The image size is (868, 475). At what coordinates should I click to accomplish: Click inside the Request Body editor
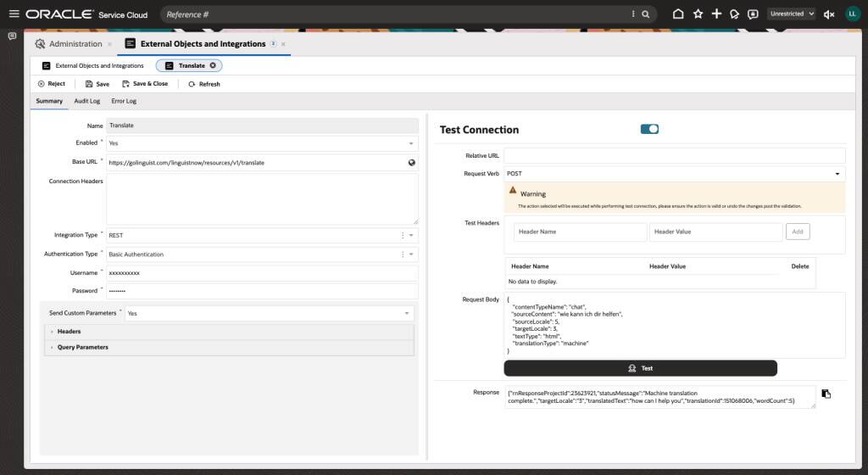(x=674, y=325)
